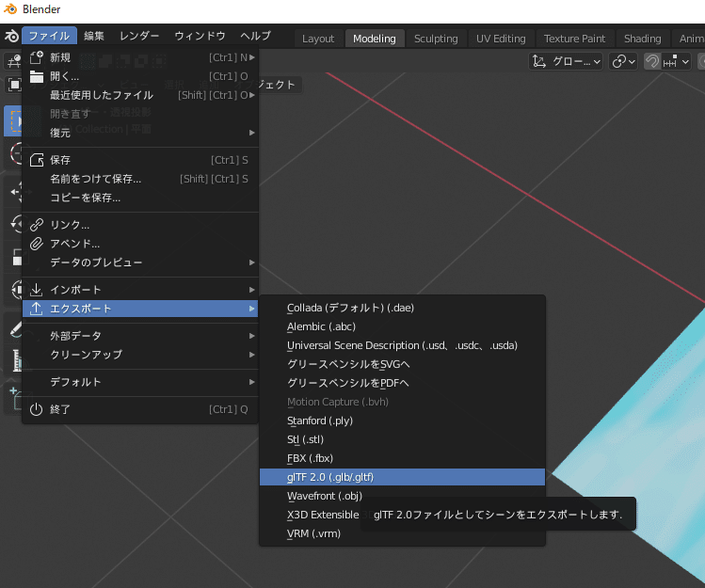Select アペンド... menu entry

click(140, 244)
